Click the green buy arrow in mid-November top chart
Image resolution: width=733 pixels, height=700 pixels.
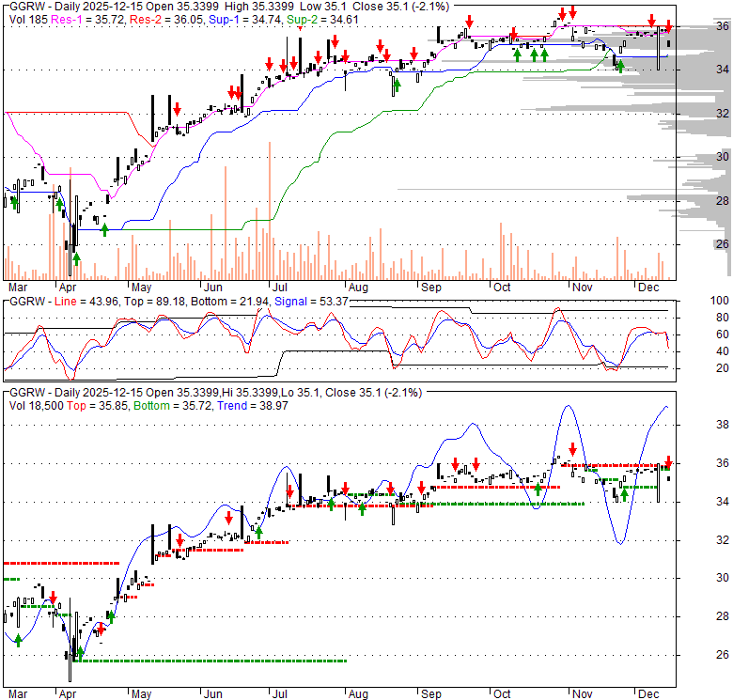[620, 67]
